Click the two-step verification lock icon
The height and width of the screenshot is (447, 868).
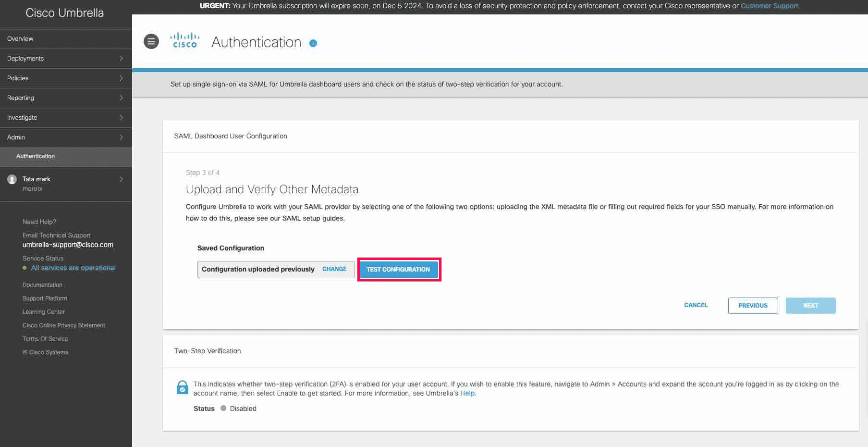pos(183,387)
